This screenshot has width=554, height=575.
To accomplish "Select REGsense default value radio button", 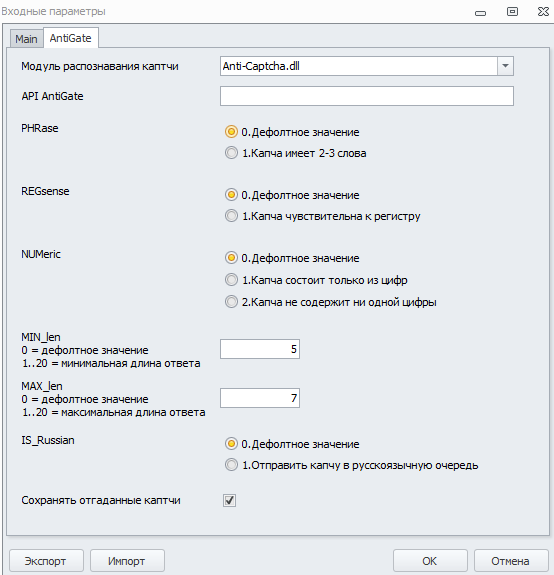I will (231, 195).
